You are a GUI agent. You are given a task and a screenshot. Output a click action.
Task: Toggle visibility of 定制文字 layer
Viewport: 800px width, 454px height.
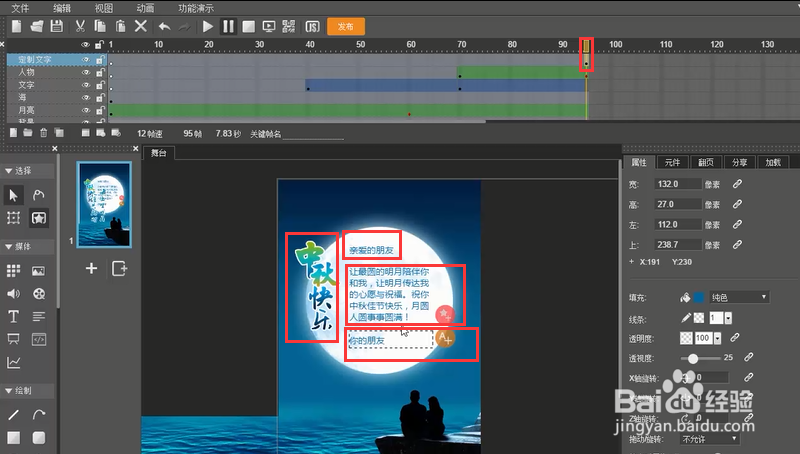[85, 60]
